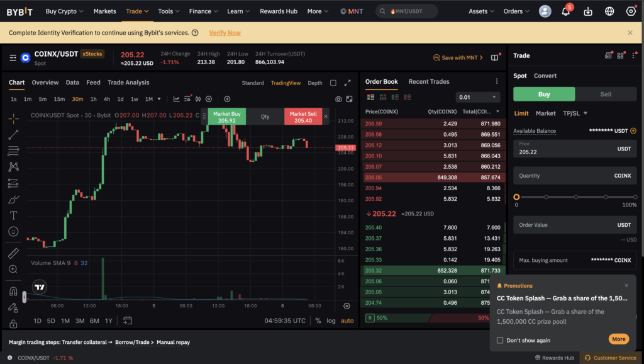This screenshot has width=644, height=364.
Task: Click the order amount percentage slider handle
Action: [x=516, y=197]
